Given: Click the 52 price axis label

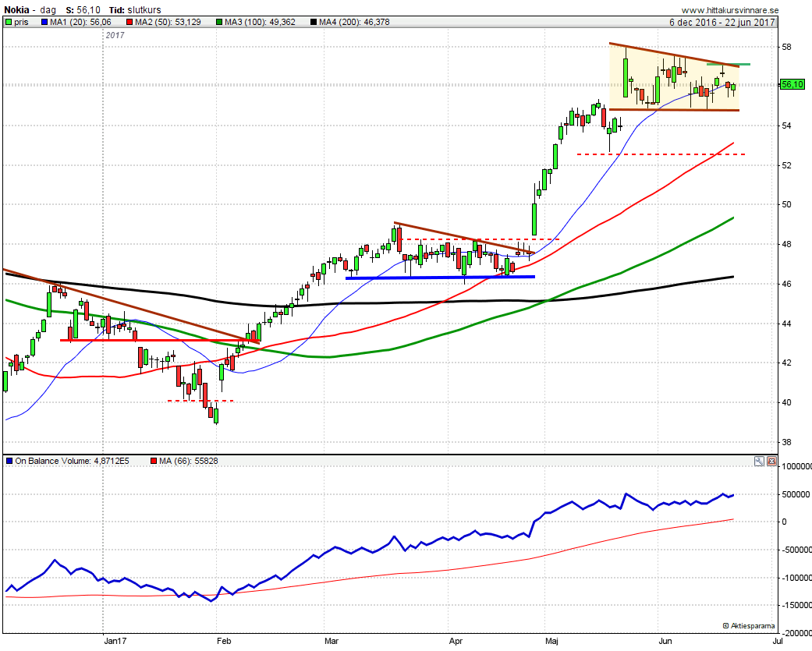Looking at the screenshot, I should (x=786, y=165).
